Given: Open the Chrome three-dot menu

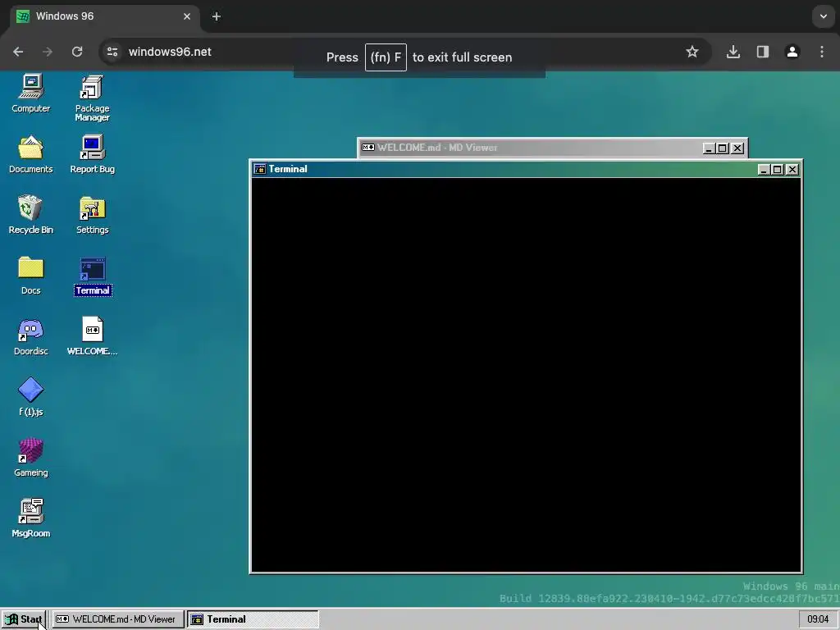Looking at the screenshot, I should point(822,52).
